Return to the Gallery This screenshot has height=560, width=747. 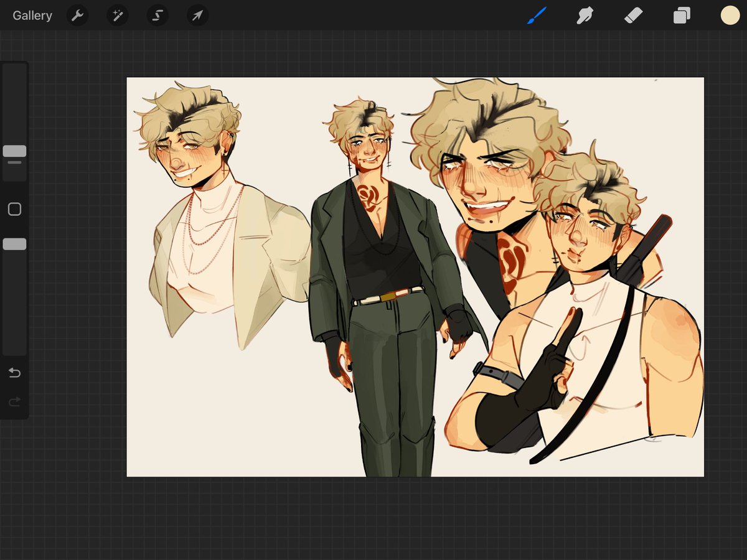pyautogui.click(x=32, y=16)
